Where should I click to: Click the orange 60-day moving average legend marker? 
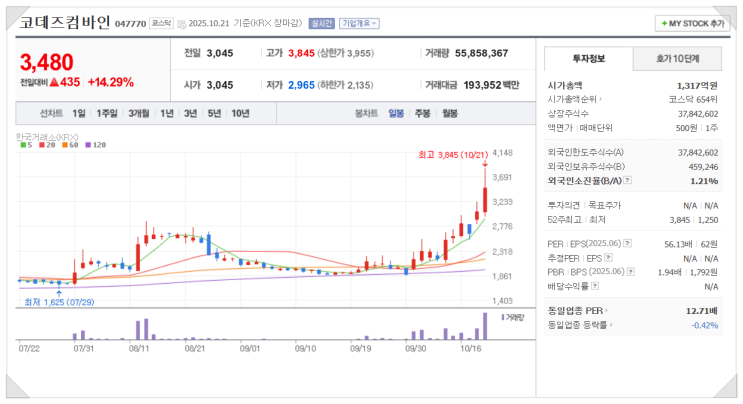[65, 145]
